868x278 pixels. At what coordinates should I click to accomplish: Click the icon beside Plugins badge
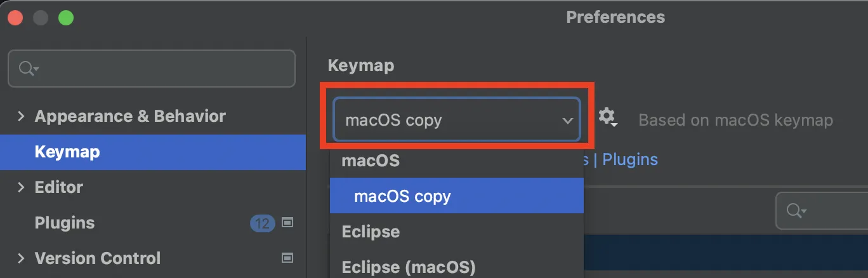coord(287,223)
